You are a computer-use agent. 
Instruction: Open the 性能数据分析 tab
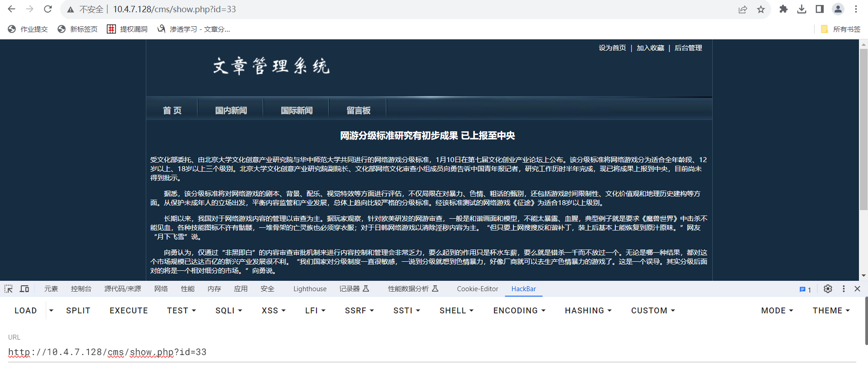(x=413, y=289)
